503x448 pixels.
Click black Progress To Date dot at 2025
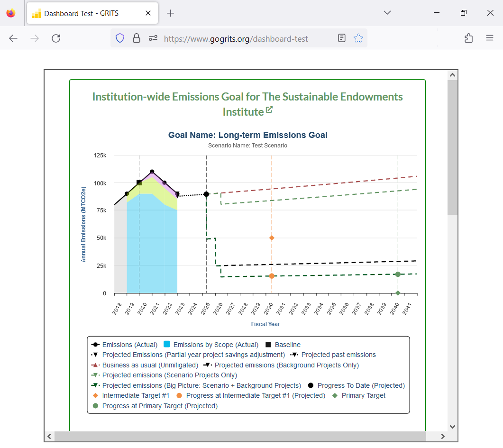tap(206, 194)
